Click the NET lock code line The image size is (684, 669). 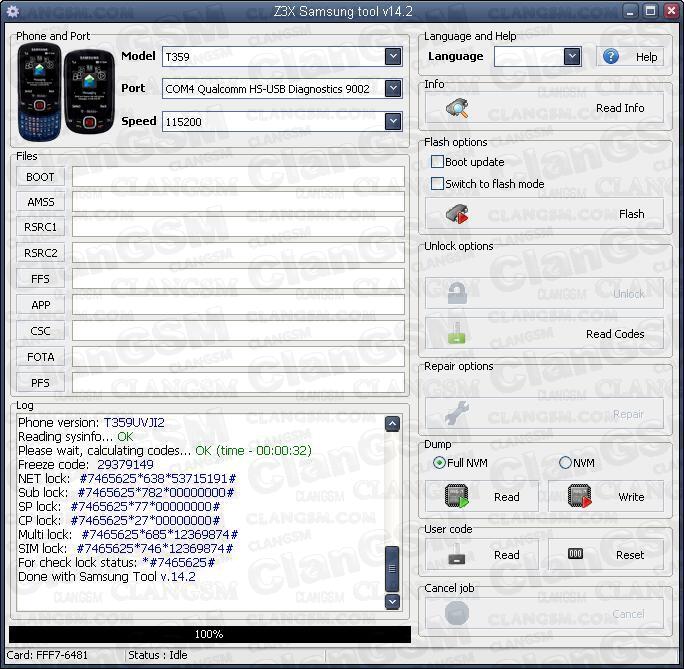[127, 478]
